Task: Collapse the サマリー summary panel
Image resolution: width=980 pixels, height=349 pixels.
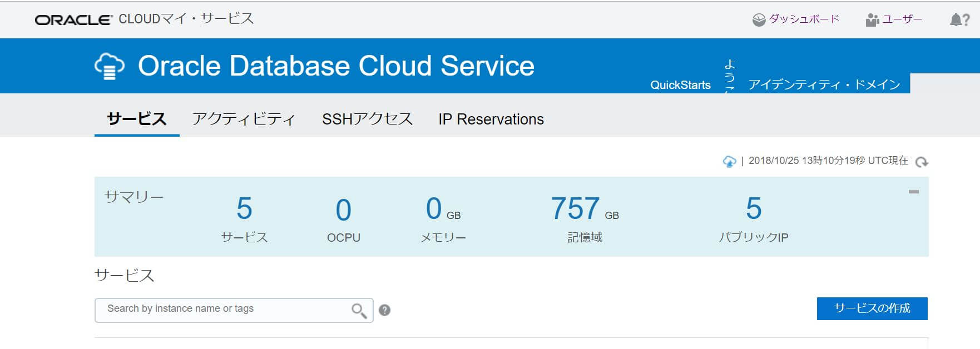Action: [914, 192]
